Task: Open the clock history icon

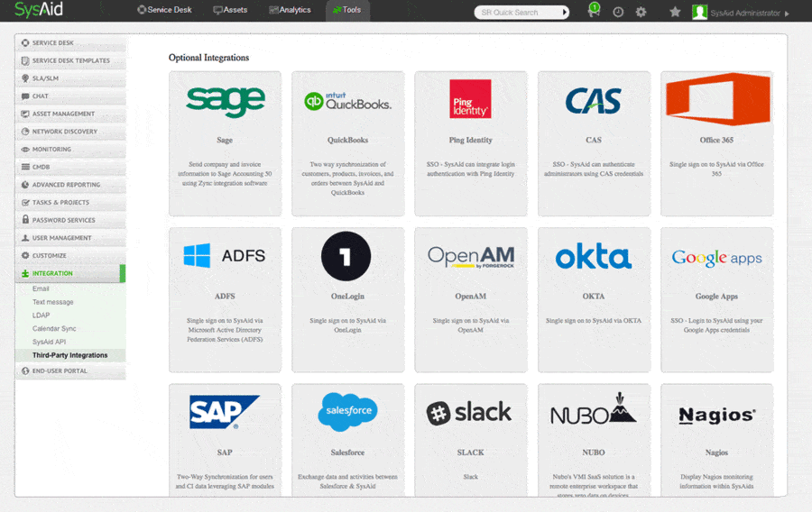Action: coord(618,12)
